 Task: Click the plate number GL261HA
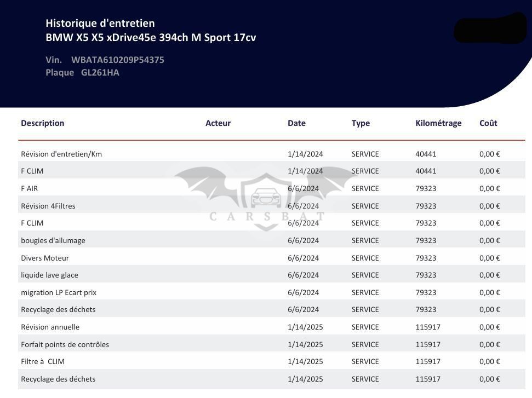(x=100, y=73)
